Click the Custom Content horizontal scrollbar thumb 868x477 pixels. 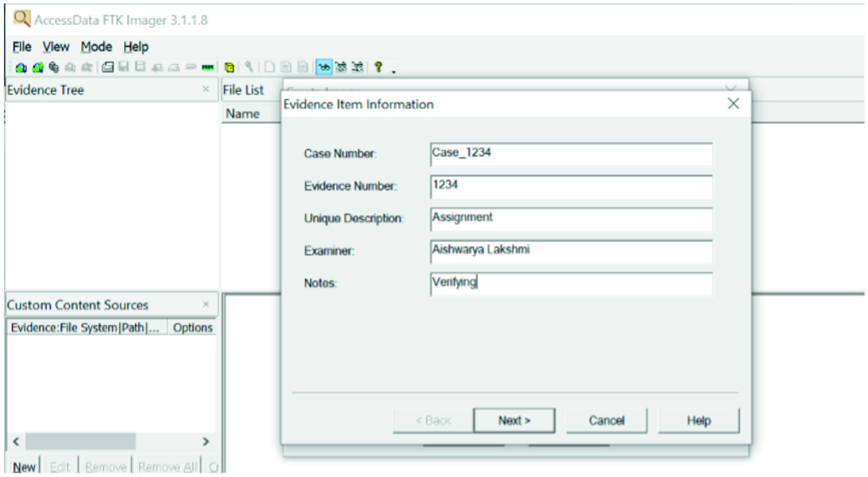click(x=80, y=441)
